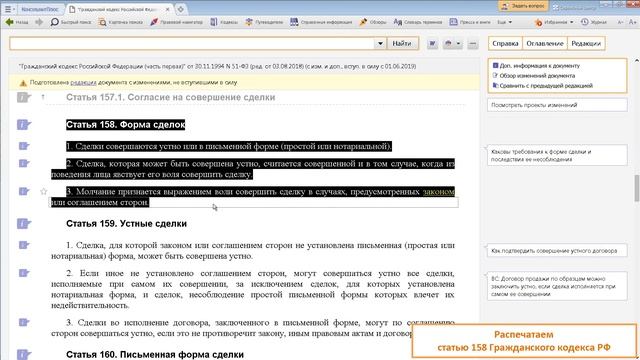
Task: Click info icon beside Статья 158 heading
Action: [24, 124]
